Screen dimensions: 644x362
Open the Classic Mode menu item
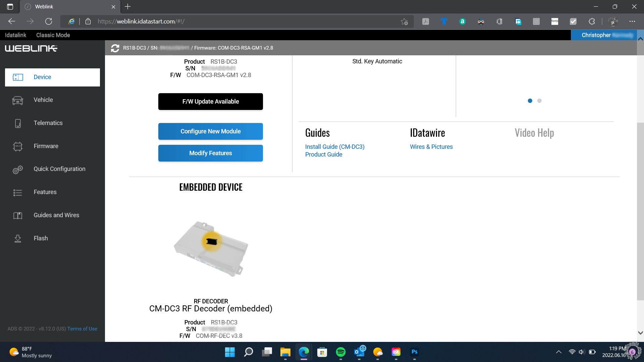tap(53, 35)
